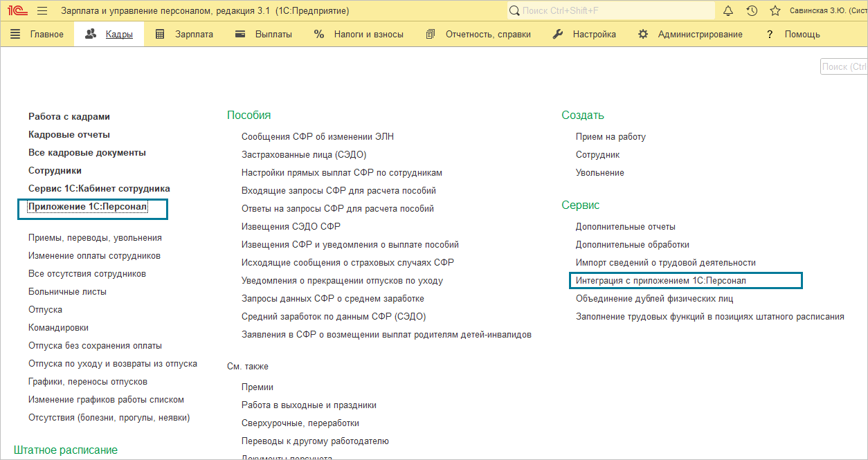The width and height of the screenshot is (868, 460).
Task: Open Все кадровые документы
Action: click(87, 153)
